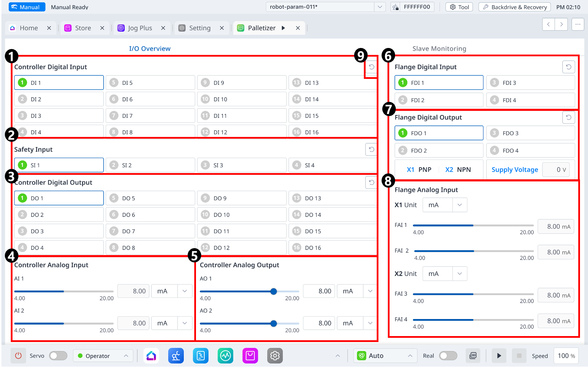Click the Tool button in top bar
Screen dimensions: 588x367
459,7
